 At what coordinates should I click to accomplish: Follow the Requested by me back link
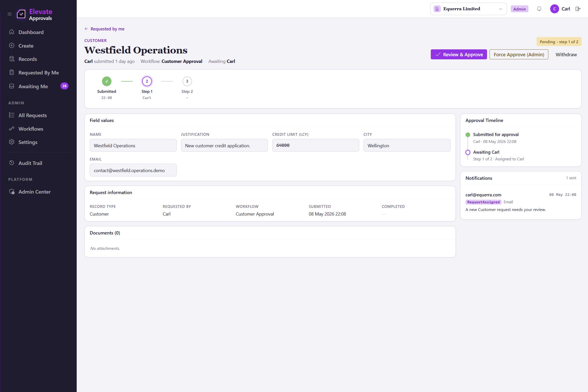point(104,29)
